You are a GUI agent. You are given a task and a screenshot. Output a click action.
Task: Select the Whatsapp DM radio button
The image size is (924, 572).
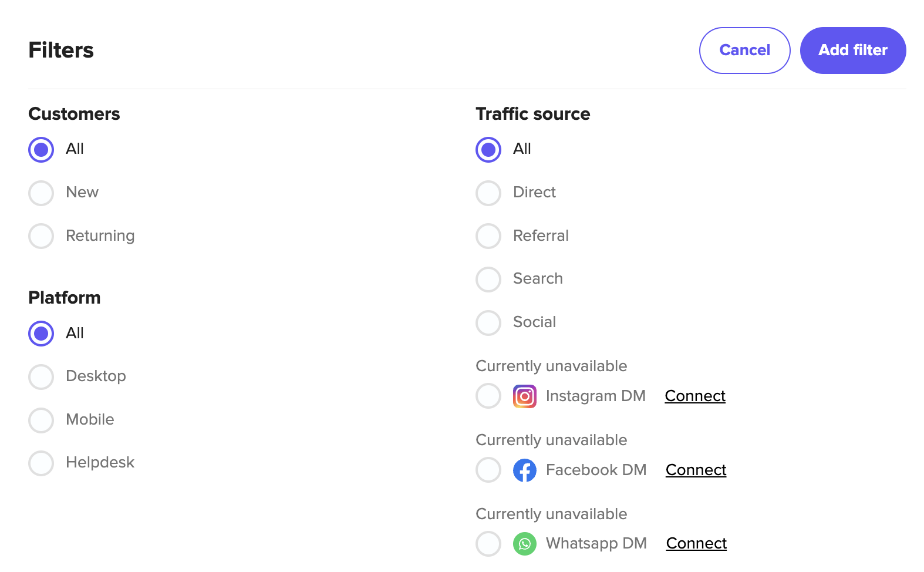[488, 544]
